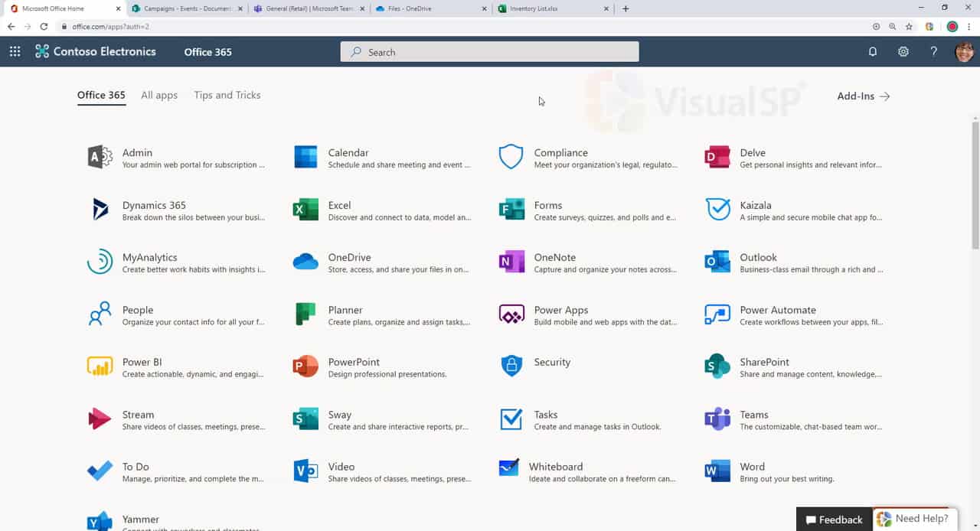Click the SharePoint title text
Screen dimensions: 980x531
(764, 362)
